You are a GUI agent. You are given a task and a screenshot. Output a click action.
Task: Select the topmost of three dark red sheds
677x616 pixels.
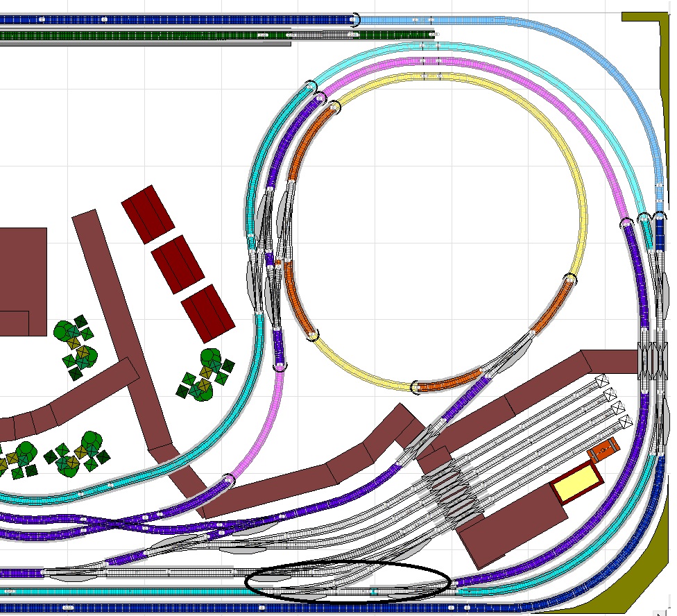pos(148,214)
